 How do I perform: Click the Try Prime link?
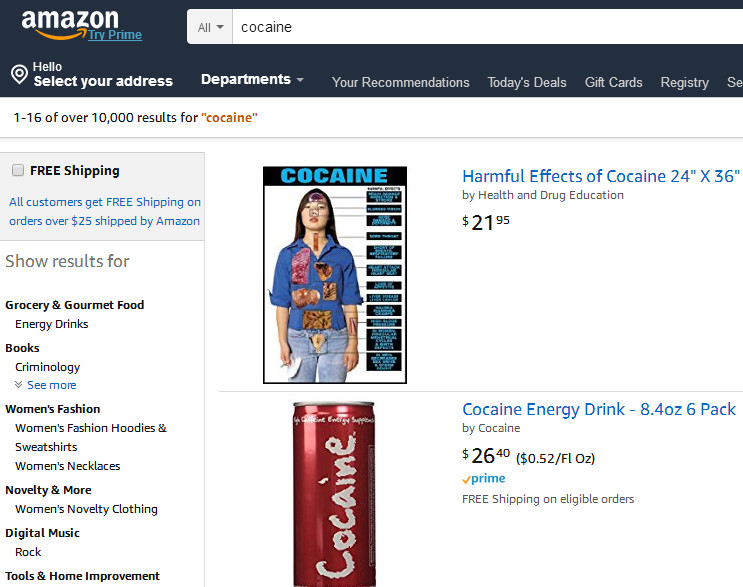pyautogui.click(x=114, y=35)
